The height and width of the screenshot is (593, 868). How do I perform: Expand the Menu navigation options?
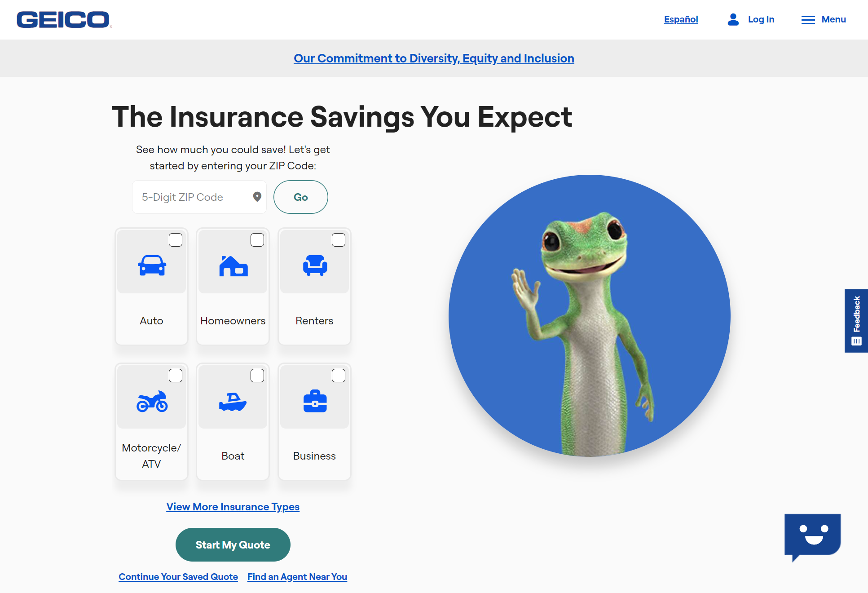coord(823,20)
